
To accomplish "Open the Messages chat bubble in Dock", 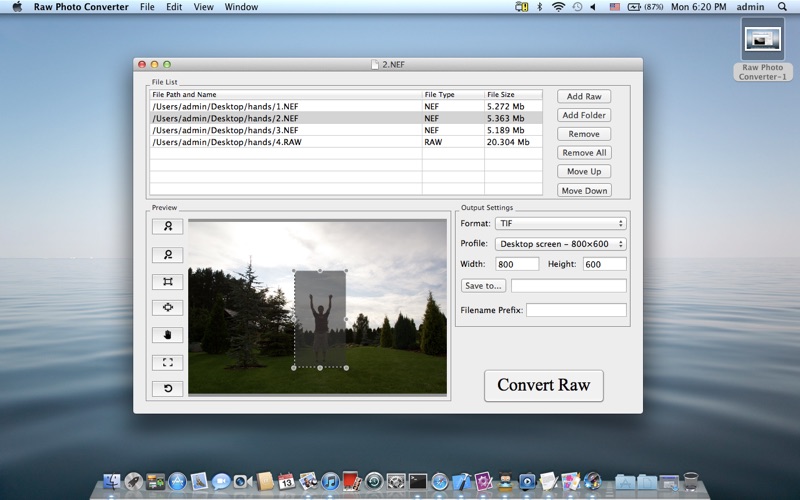I will coord(221,481).
